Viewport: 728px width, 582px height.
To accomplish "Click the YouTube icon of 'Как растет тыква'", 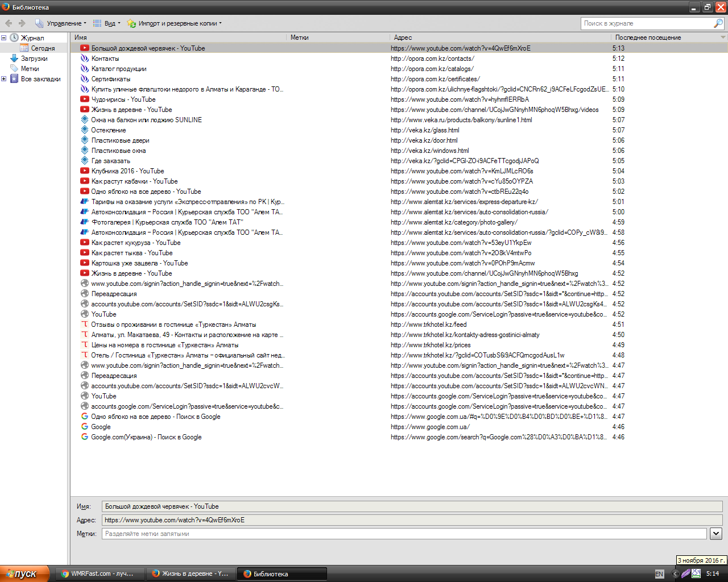I will (x=85, y=253).
